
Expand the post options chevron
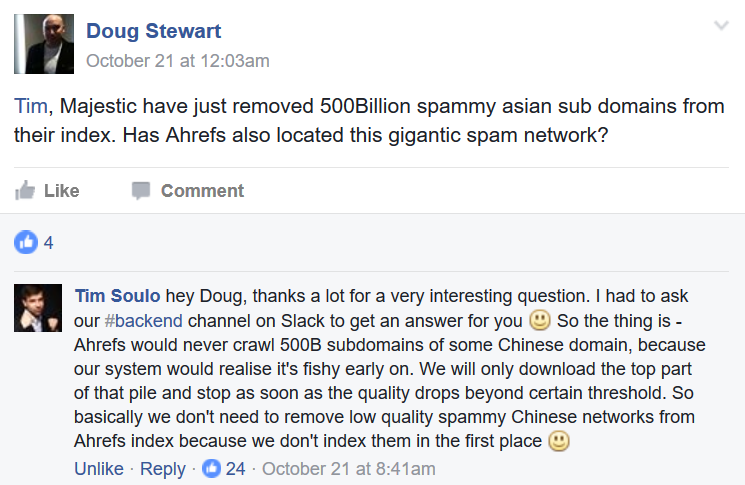tap(720, 26)
